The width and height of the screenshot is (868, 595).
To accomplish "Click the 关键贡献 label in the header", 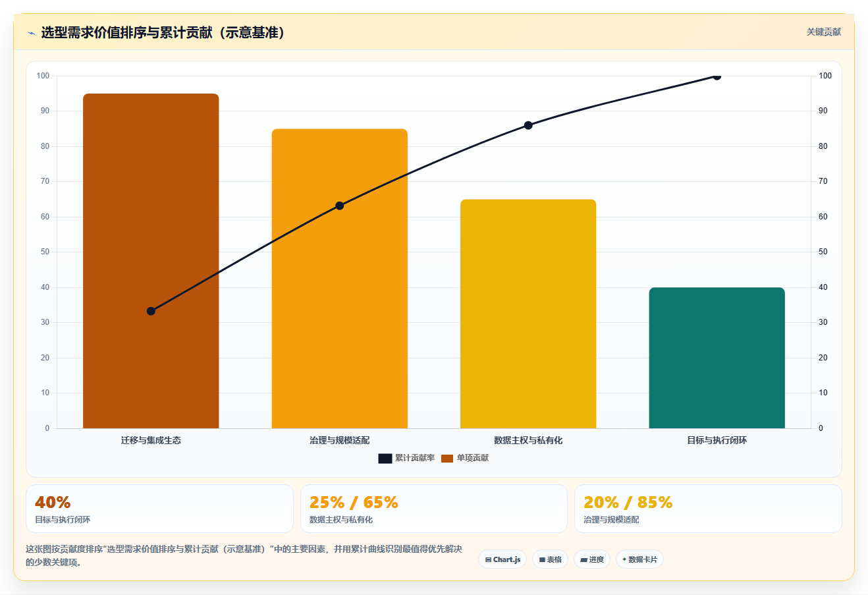I will click(x=824, y=32).
